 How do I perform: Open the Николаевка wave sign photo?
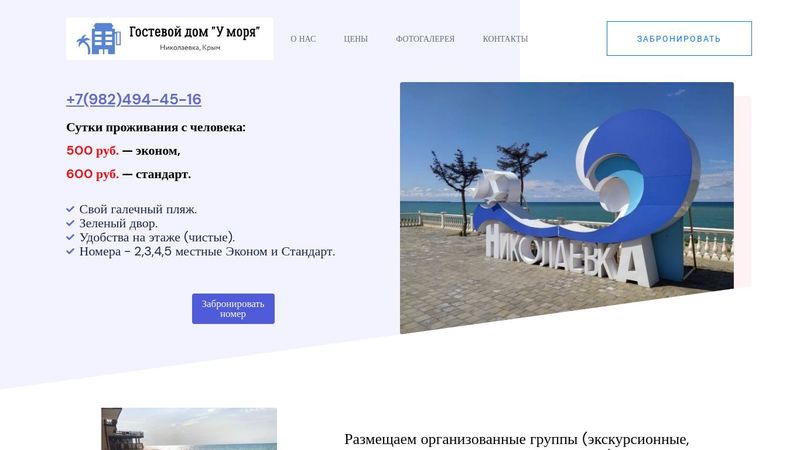[567, 208]
